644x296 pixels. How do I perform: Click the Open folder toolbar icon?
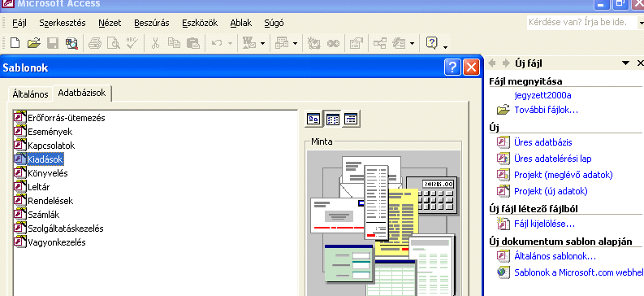click(x=33, y=43)
